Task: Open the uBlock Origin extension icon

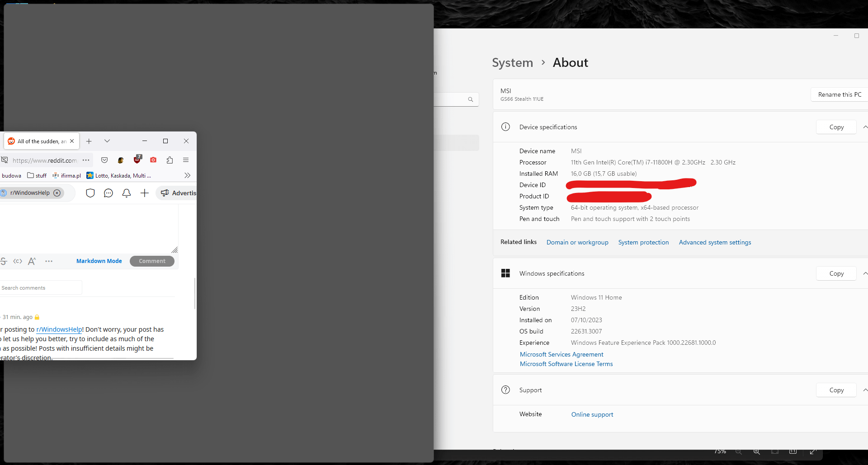Action: 137,159
